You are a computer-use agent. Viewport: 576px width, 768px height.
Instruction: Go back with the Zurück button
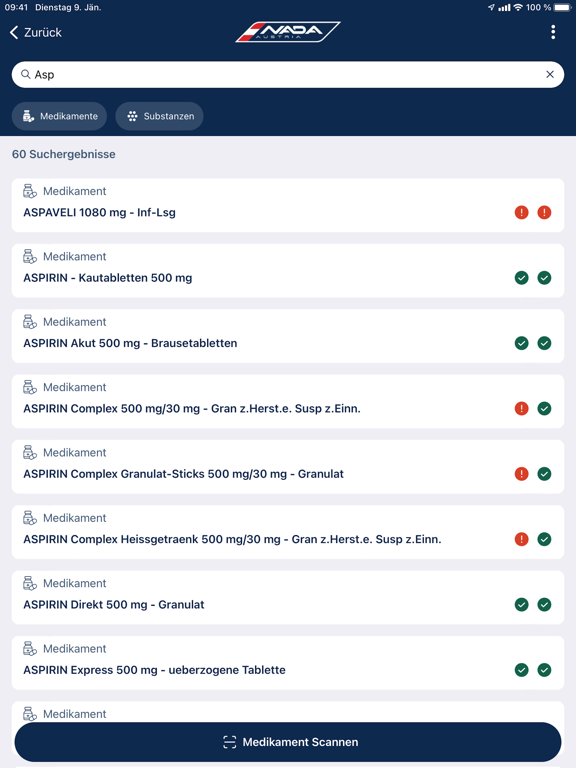(36, 33)
